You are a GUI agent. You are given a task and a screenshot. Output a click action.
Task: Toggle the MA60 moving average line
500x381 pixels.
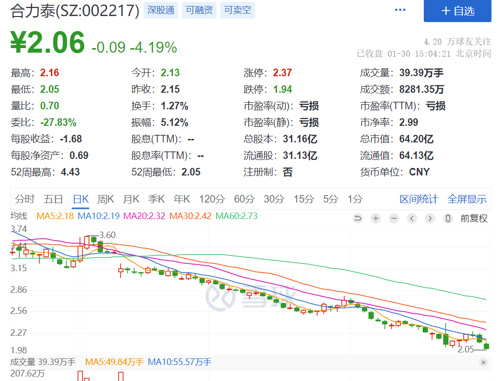236,216
